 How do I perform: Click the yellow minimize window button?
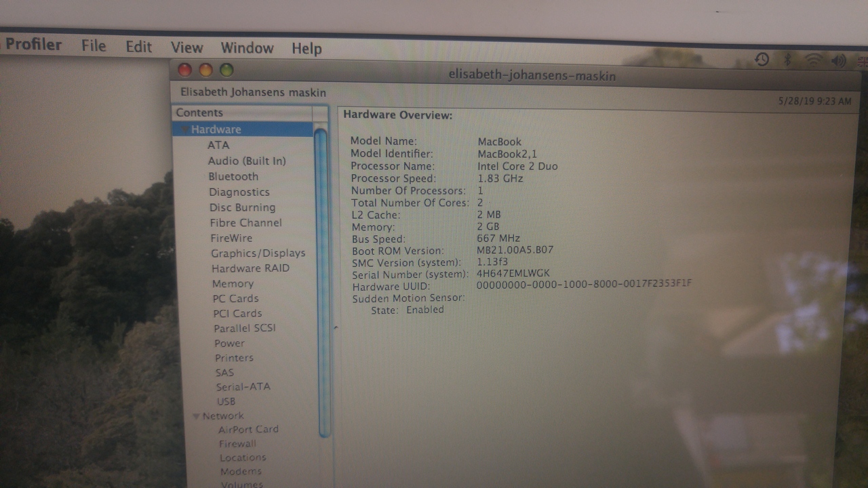pyautogui.click(x=205, y=70)
